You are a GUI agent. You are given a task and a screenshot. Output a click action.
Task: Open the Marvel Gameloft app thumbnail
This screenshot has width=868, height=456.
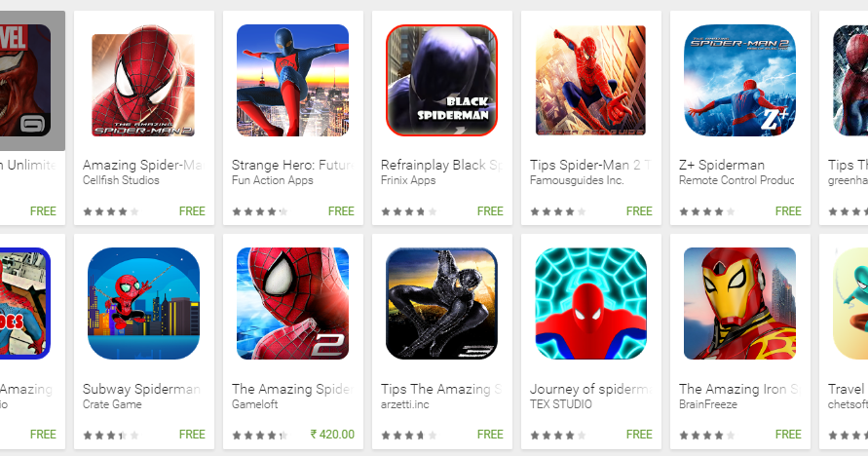click(x=25, y=80)
